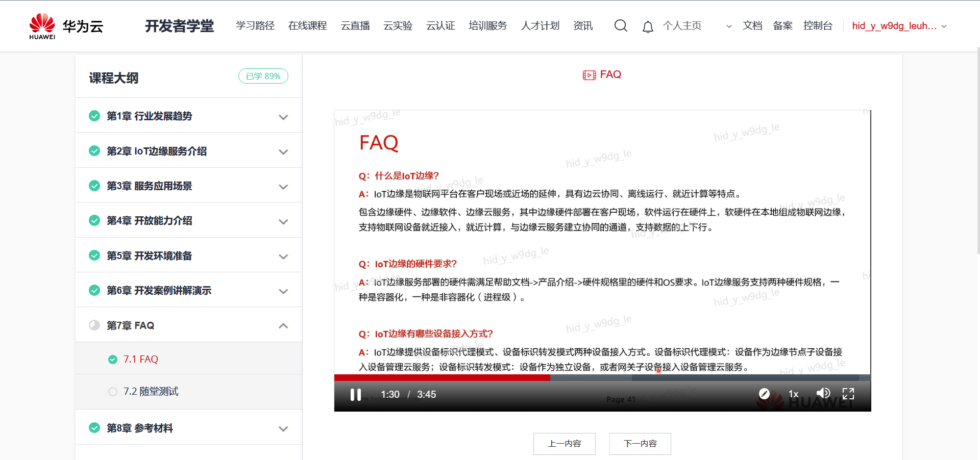Image resolution: width=980 pixels, height=460 pixels.
Task: Click the green check beside 第1章 行业发展趋势
Action: (x=94, y=116)
